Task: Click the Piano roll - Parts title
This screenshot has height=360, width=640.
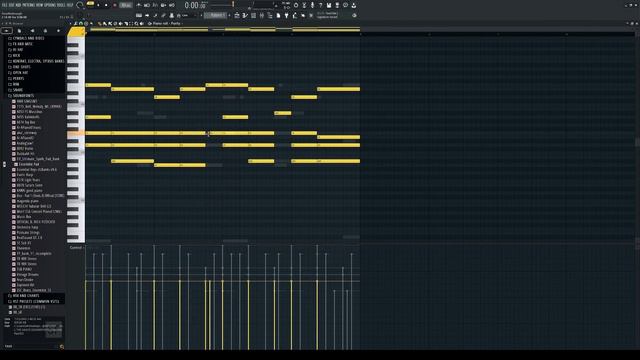Action: coord(167,24)
